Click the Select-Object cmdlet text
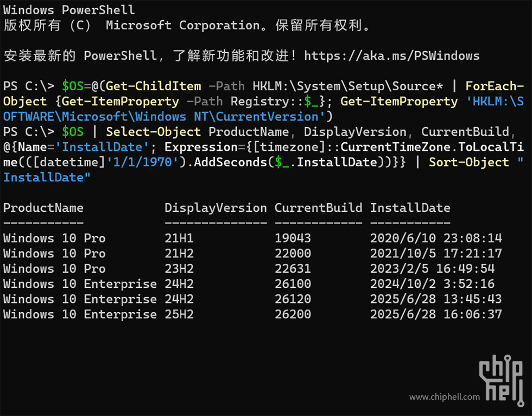 coord(153,131)
